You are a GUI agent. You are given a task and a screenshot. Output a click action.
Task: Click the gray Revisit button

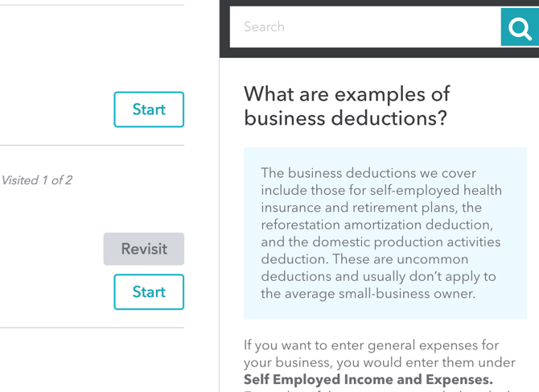point(143,249)
